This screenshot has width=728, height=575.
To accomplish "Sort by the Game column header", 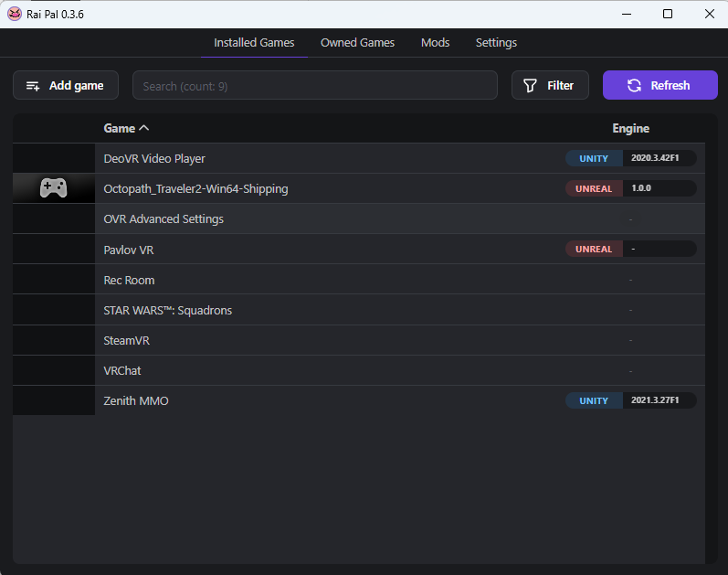I will coord(126,128).
